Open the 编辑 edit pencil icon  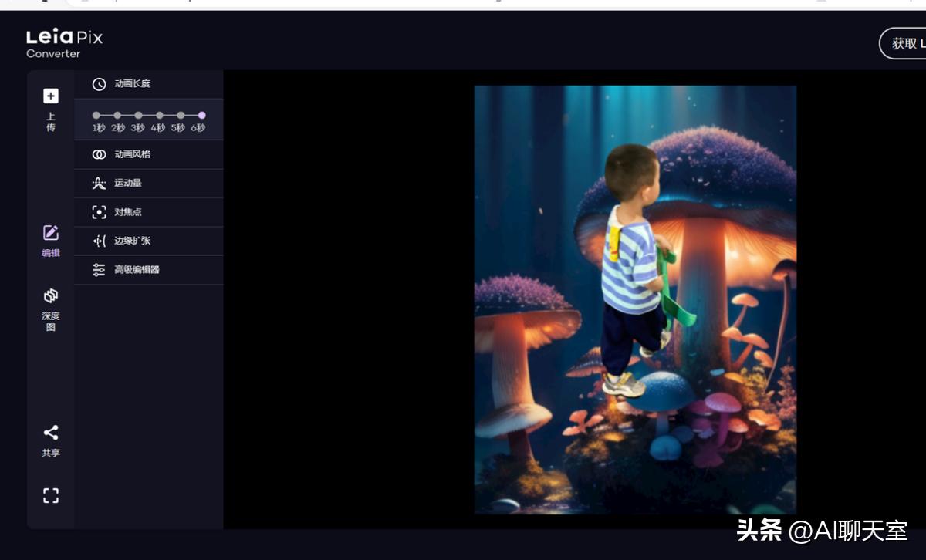coord(51,233)
